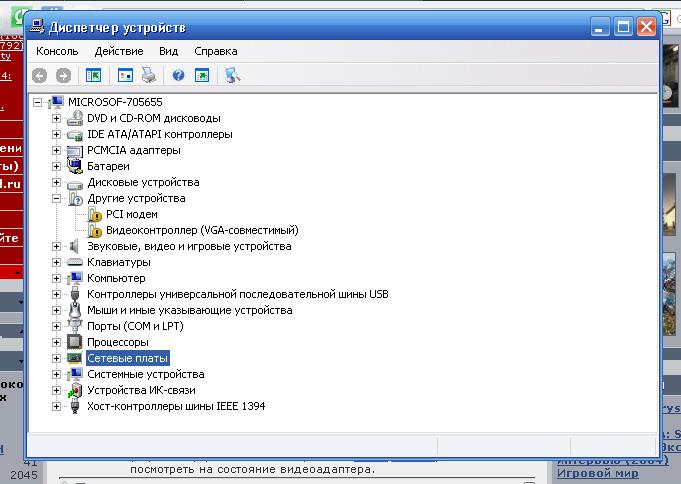
Task: Click the mouse icon for Мыши
Action: coord(75,310)
